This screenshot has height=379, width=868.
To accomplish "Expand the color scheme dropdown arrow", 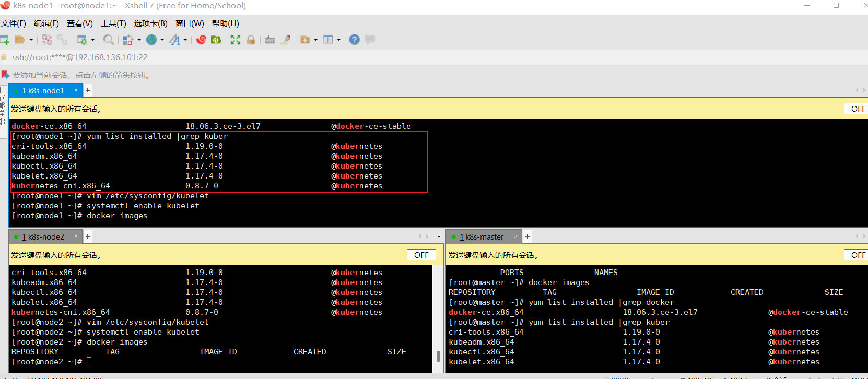I will point(139,40).
